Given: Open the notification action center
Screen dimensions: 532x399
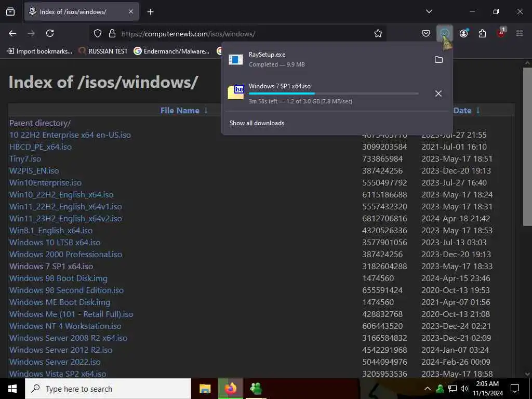Looking at the screenshot, I should 515,389.
